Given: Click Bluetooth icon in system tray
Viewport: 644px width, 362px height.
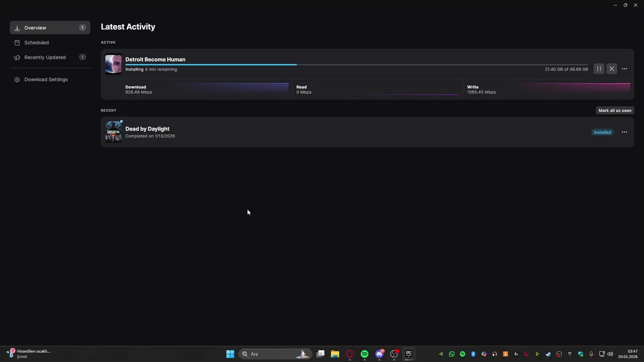Looking at the screenshot, I should pyautogui.click(x=473, y=354).
